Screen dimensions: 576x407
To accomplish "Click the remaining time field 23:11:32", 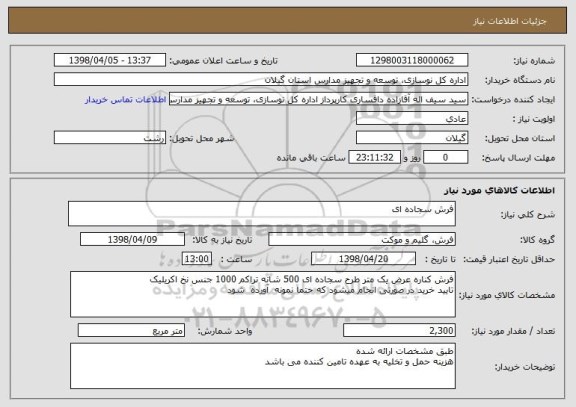I will [x=374, y=158].
